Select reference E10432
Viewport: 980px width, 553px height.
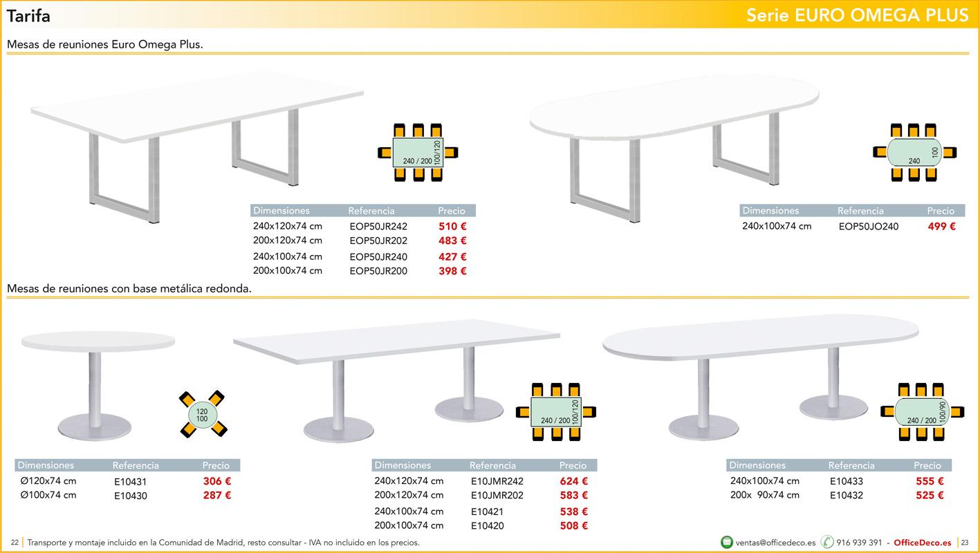coord(847,496)
